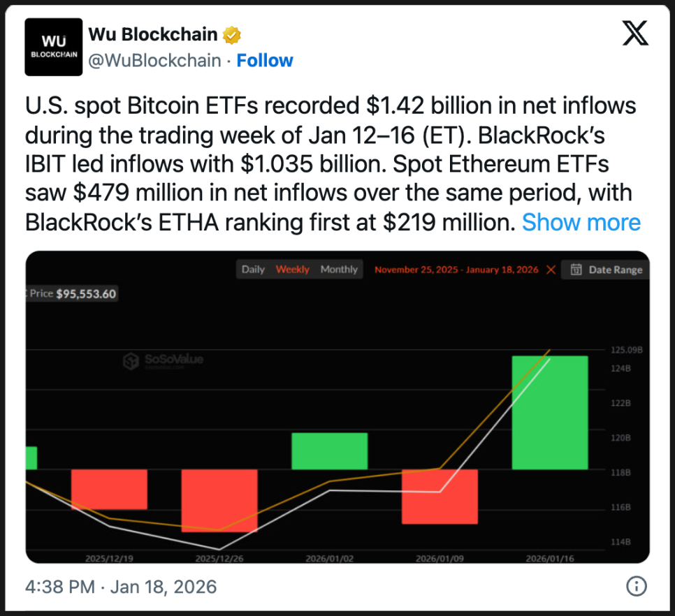Select the red bar for 2025/12/26

219,500
